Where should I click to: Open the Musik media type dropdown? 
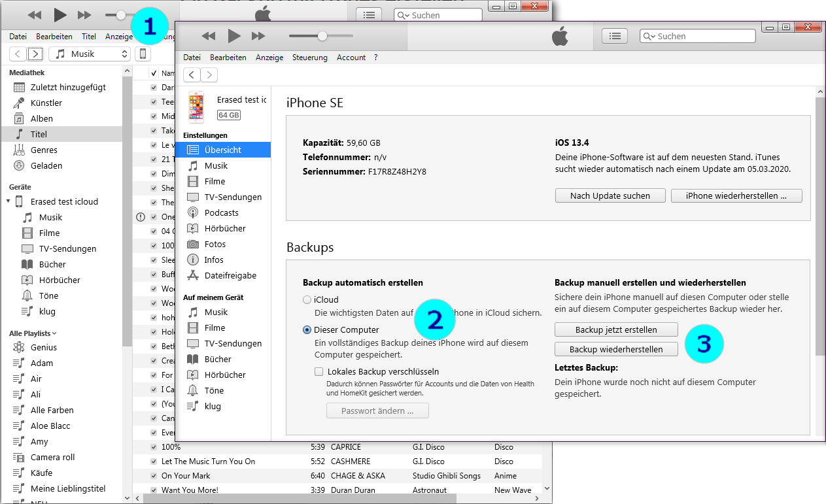pos(90,54)
